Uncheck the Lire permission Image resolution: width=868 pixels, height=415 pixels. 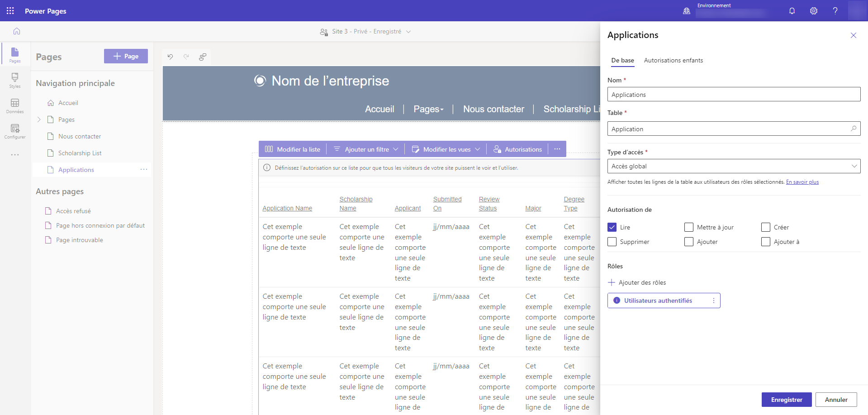612,227
